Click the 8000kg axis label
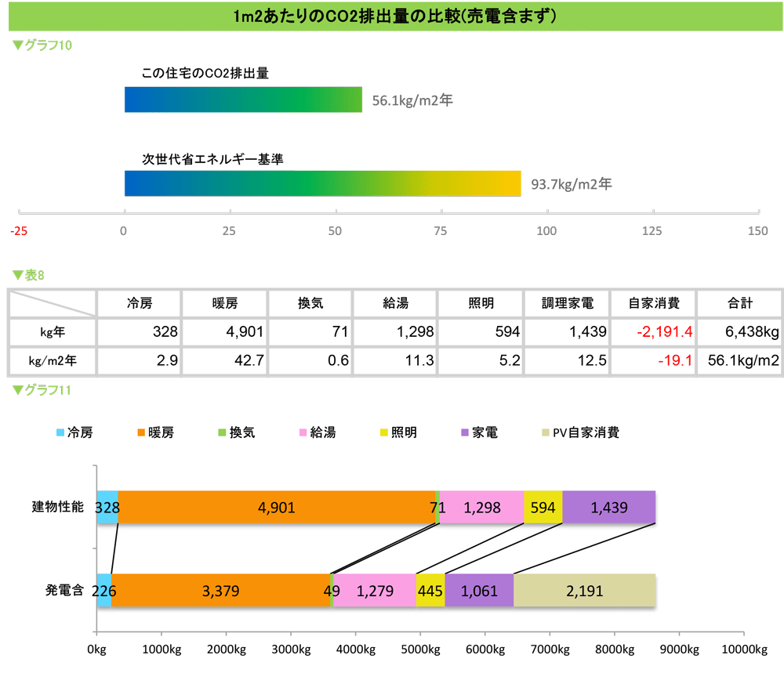Viewport: 784px width, 691px height. click(x=615, y=649)
